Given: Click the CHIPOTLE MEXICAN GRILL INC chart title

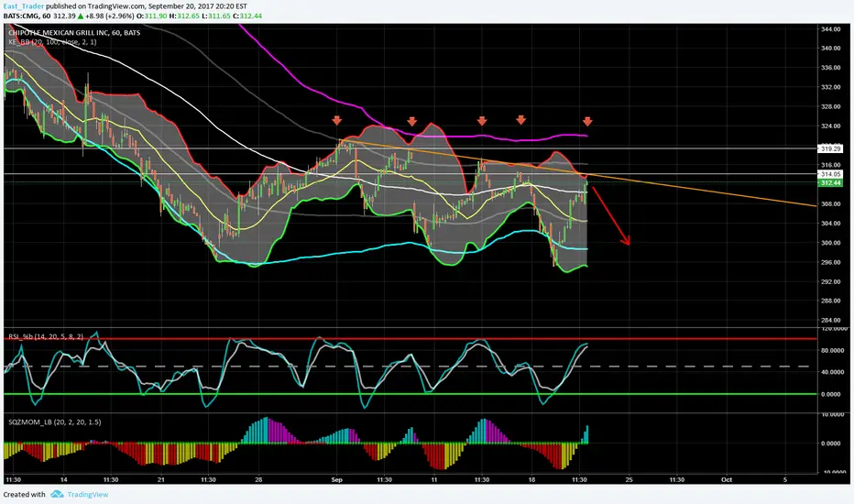Looking at the screenshot, I should click(x=74, y=33).
